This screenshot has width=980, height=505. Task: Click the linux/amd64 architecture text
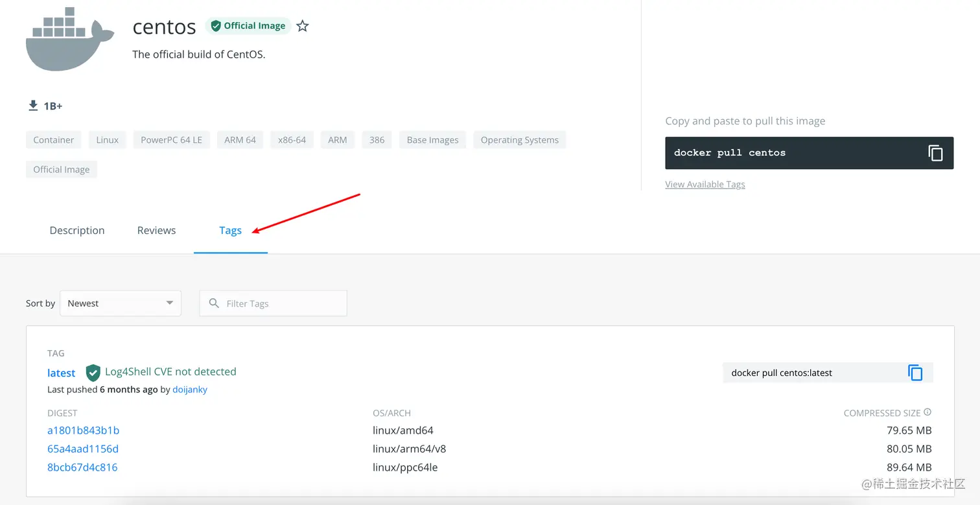[x=403, y=430]
